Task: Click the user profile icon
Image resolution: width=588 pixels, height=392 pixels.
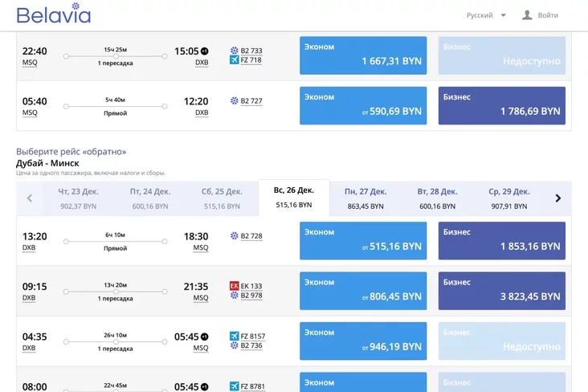Action: pyautogui.click(x=527, y=15)
